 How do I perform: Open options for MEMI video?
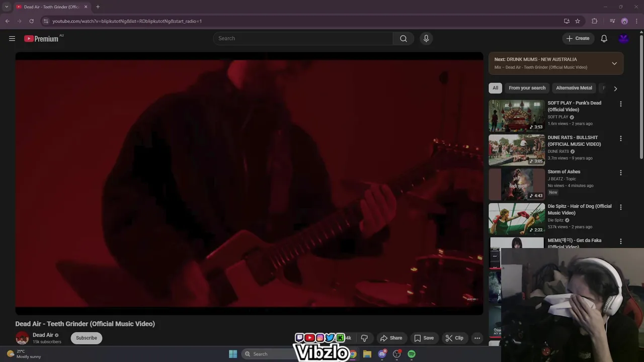tap(620, 241)
